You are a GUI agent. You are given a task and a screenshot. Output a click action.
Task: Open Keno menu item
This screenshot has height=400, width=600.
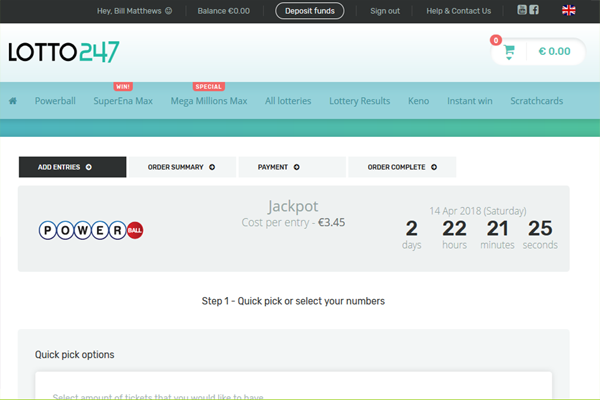coord(418,101)
